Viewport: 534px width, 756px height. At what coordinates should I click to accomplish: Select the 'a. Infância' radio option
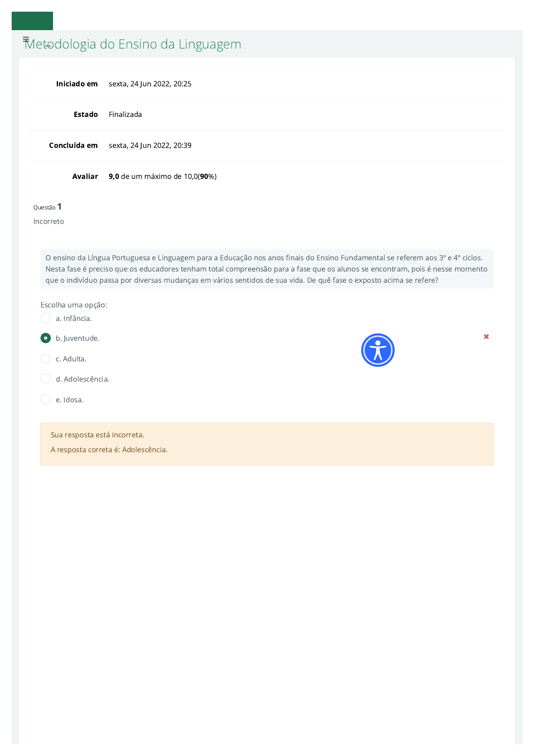tap(46, 318)
